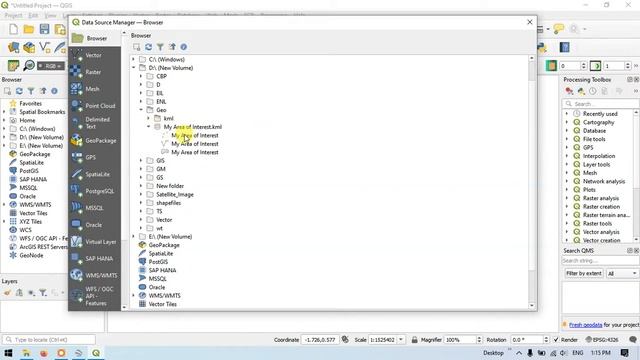Expand the Satellite_Image folder
Screen dimensions: 640x360
141,194
